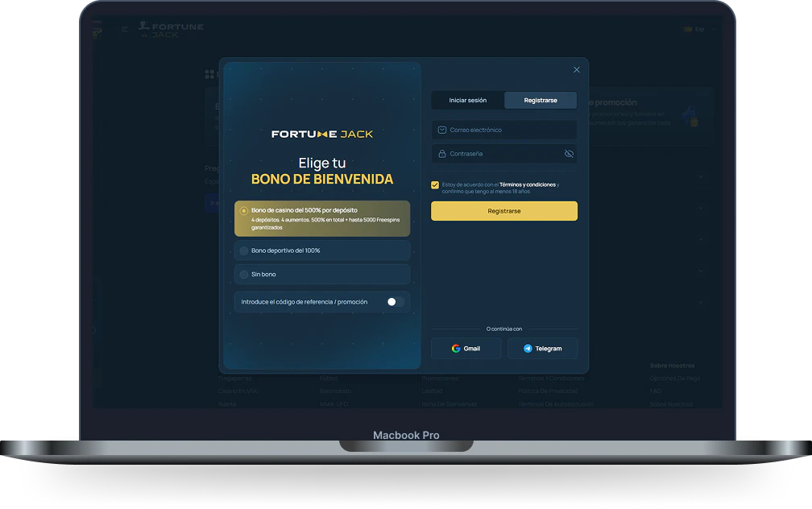812x509 pixels.
Task: Focus the Contraseña input field
Action: pyautogui.click(x=504, y=154)
